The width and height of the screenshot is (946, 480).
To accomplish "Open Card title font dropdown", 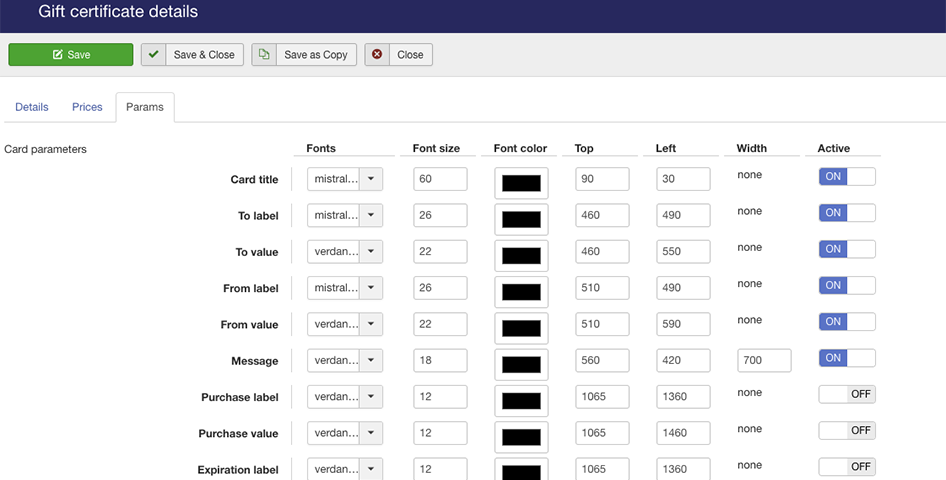I will [370, 179].
